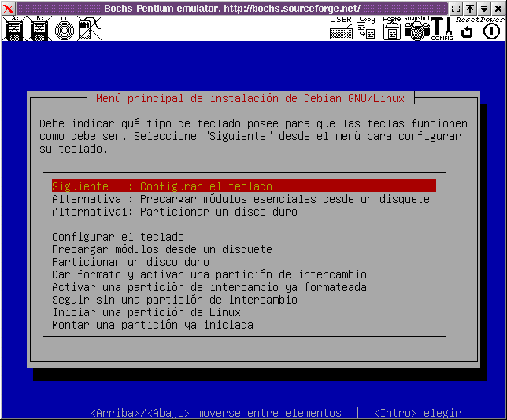Take a snapshot with camera icon
The width and height of the screenshot is (507, 420).
tap(416, 29)
